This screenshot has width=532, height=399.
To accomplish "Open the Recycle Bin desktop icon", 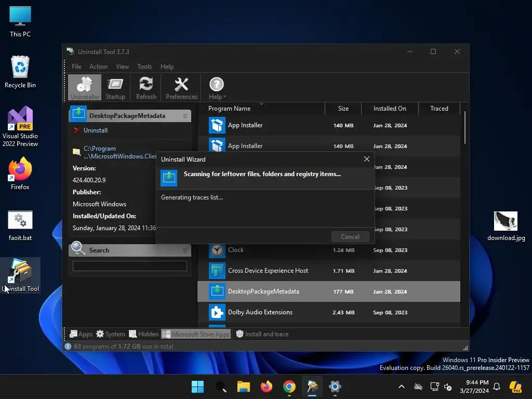I will (20, 72).
